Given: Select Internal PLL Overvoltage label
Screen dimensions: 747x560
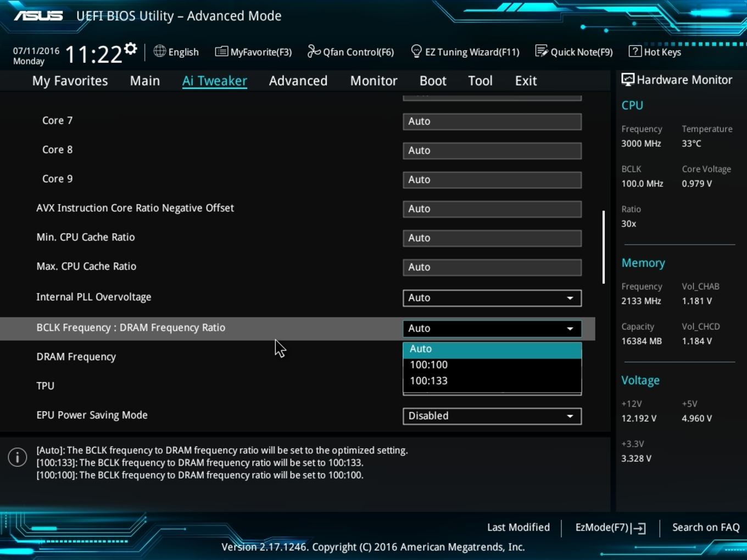Looking at the screenshot, I should tap(93, 297).
